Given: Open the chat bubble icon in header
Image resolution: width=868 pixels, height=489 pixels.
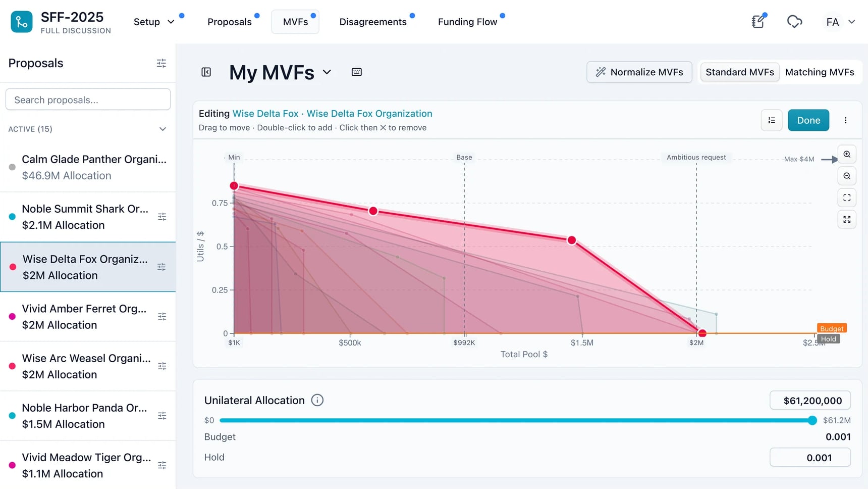Looking at the screenshot, I should tap(794, 22).
